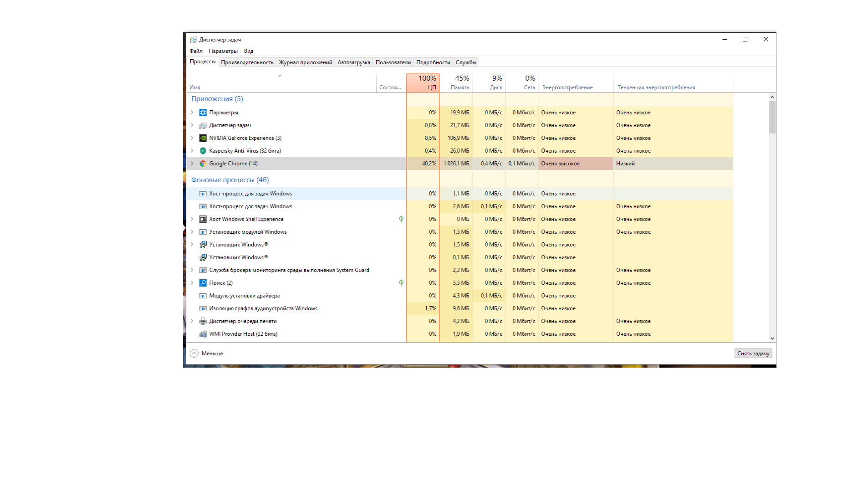868x492 pixels.
Task: Click the leaf status icon on Shell Experience row
Action: point(401,219)
